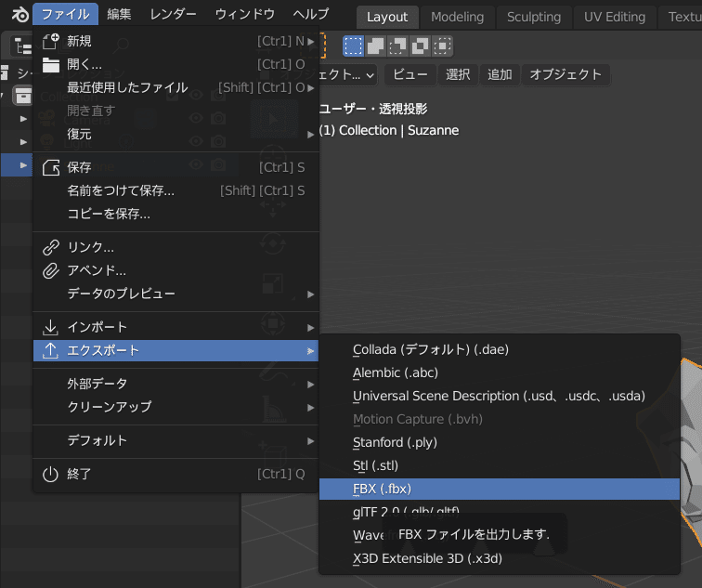
Task: Click the import download arrow icon
Action: coord(50,327)
